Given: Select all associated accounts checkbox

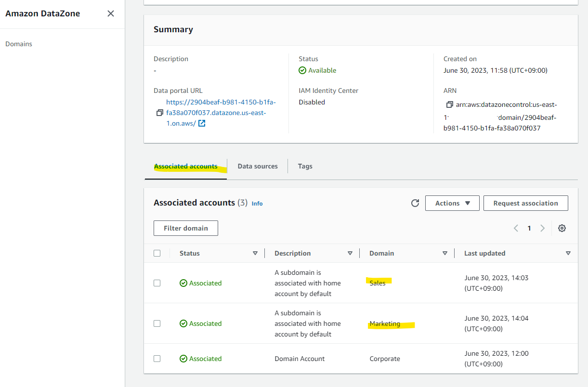Looking at the screenshot, I should pos(157,253).
